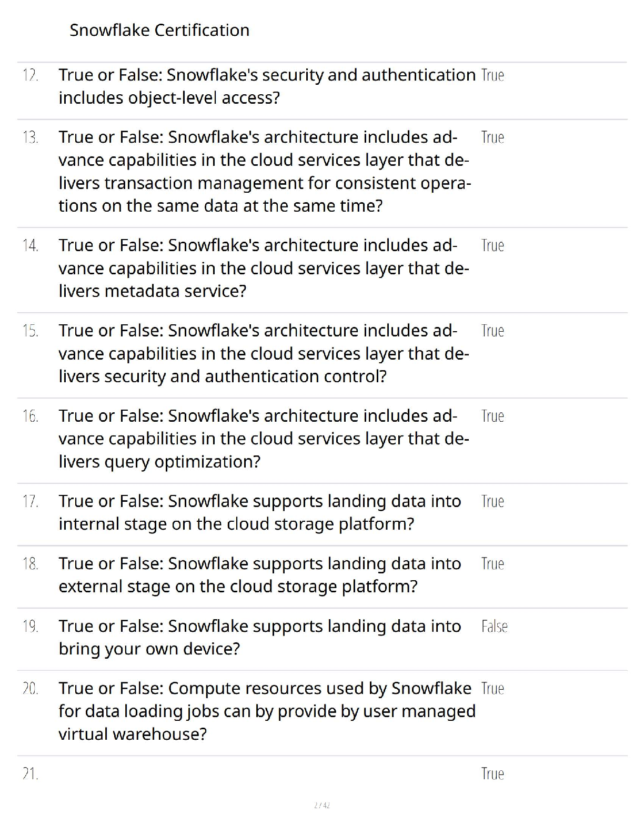The width and height of the screenshot is (644, 834).
Task: Select question 13 about transaction management
Action: click(265, 171)
